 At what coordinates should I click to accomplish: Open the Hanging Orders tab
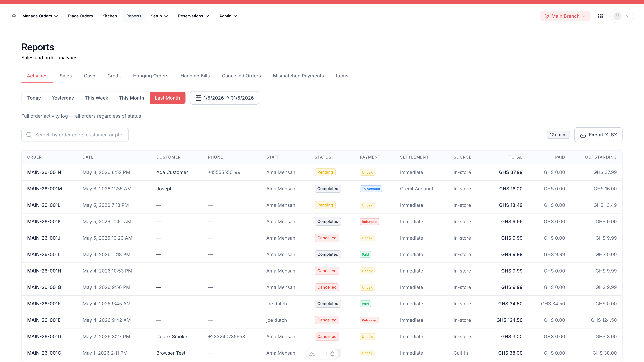pos(151,76)
